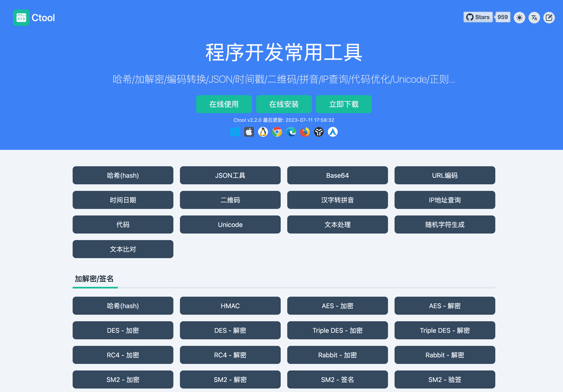Open the 二维码 QR code tool
This screenshot has width=563, height=392.
coord(230,200)
